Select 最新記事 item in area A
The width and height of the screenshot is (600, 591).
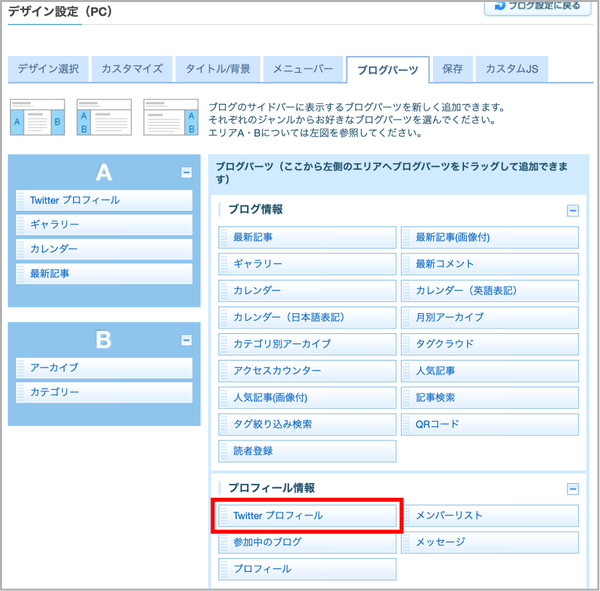point(104,274)
